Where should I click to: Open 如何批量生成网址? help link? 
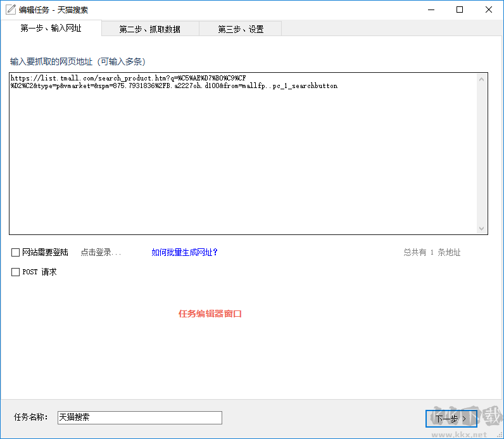tap(184, 253)
